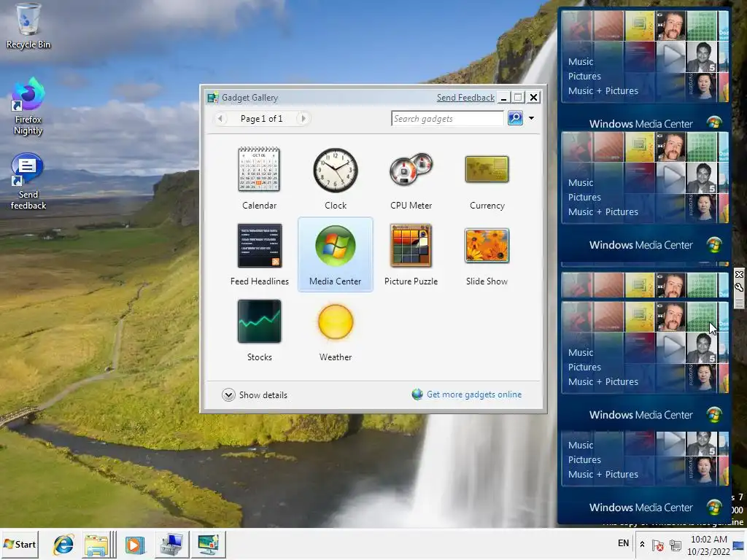Click the EN language indicator
The height and width of the screenshot is (560, 747).
[623, 543]
